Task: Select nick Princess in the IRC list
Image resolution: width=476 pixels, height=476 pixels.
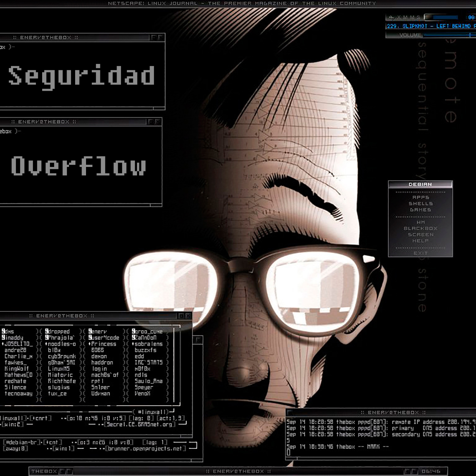Action: click(x=103, y=344)
